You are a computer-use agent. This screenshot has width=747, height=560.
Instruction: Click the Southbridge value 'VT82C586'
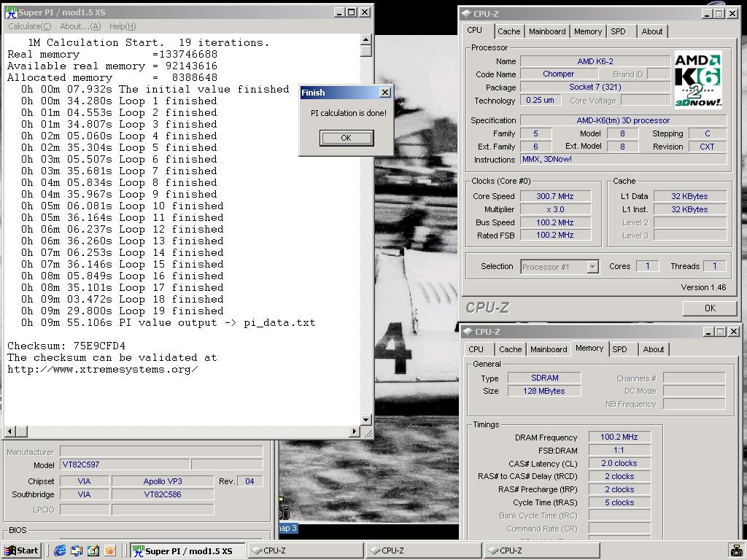tap(163, 494)
